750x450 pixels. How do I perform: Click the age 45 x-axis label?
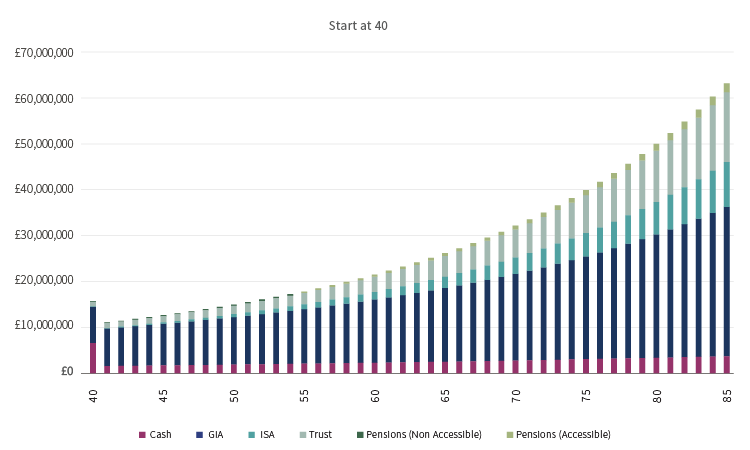tap(163, 396)
